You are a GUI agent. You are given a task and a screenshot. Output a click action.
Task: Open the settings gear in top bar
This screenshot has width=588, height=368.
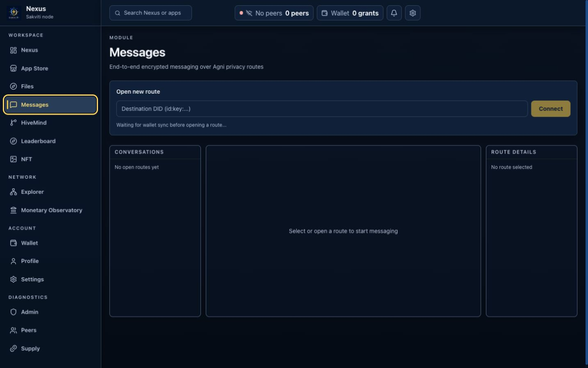(412, 13)
